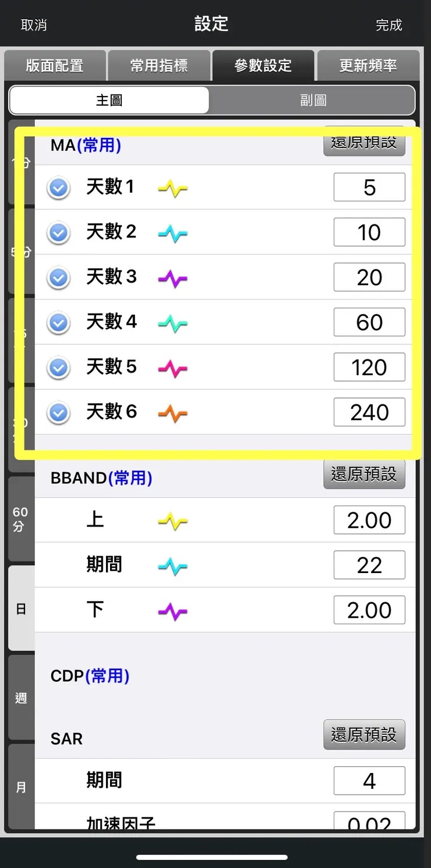431x868 pixels.
Task: Tap 完成 to finish settings
Action: click(388, 26)
